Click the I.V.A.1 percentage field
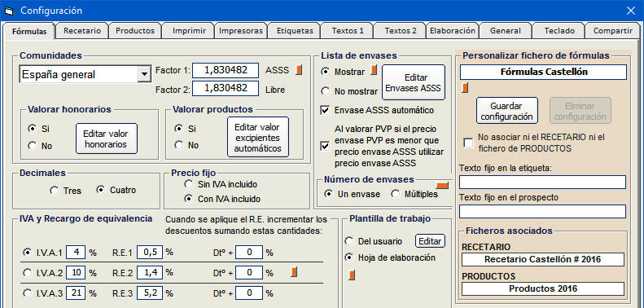 [x=76, y=252]
